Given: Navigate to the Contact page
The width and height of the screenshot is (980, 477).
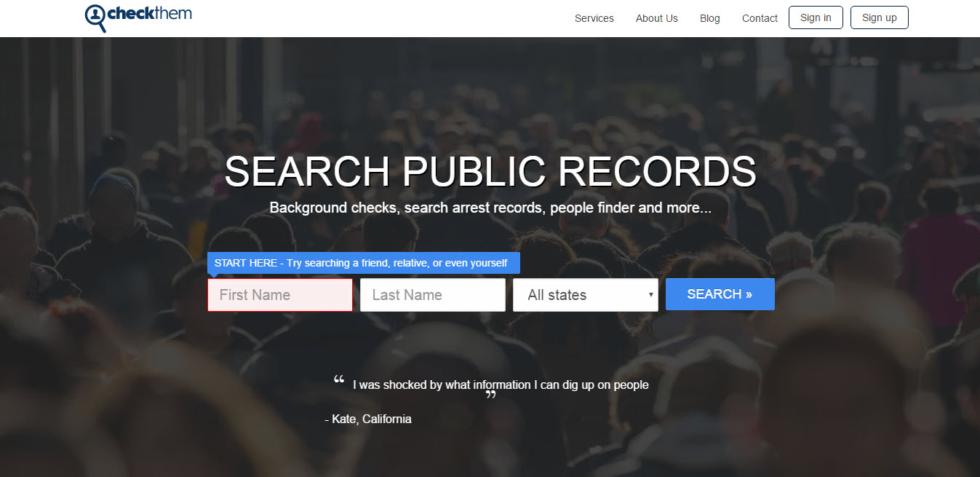Looking at the screenshot, I should click(760, 18).
